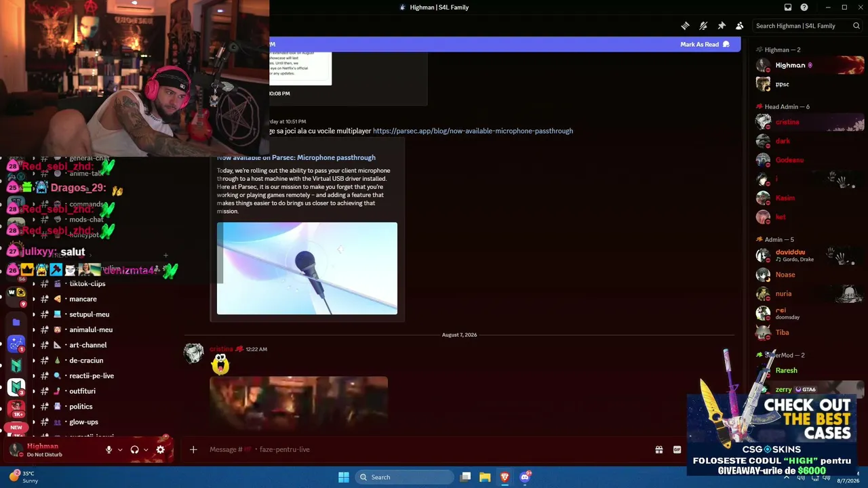Image resolution: width=868 pixels, height=488 pixels.
Task: Open rei member playing doomsday
Action: point(810,313)
